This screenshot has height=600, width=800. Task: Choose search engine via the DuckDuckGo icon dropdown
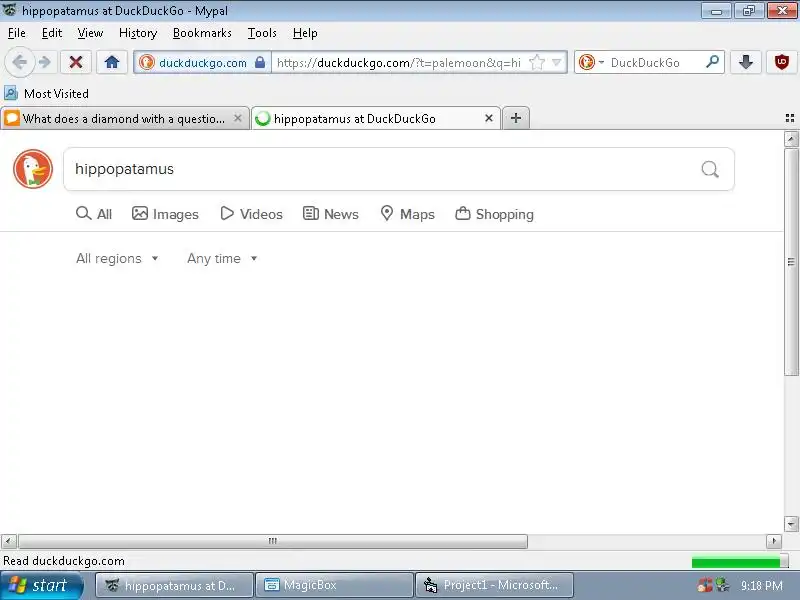(592, 62)
